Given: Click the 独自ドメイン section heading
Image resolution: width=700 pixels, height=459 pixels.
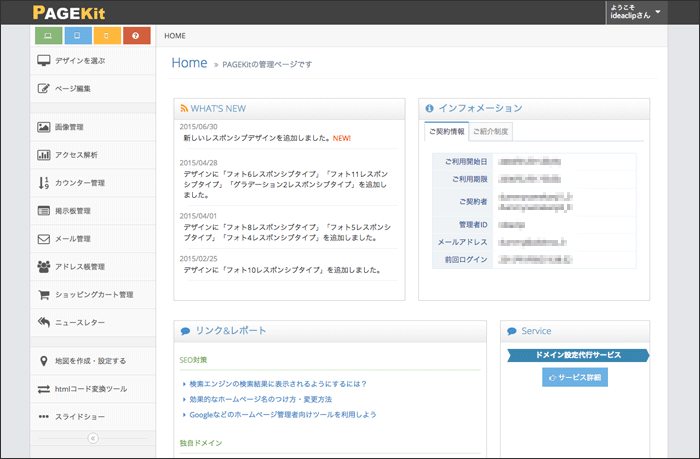Looking at the screenshot, I should click(x=201, y=443).
